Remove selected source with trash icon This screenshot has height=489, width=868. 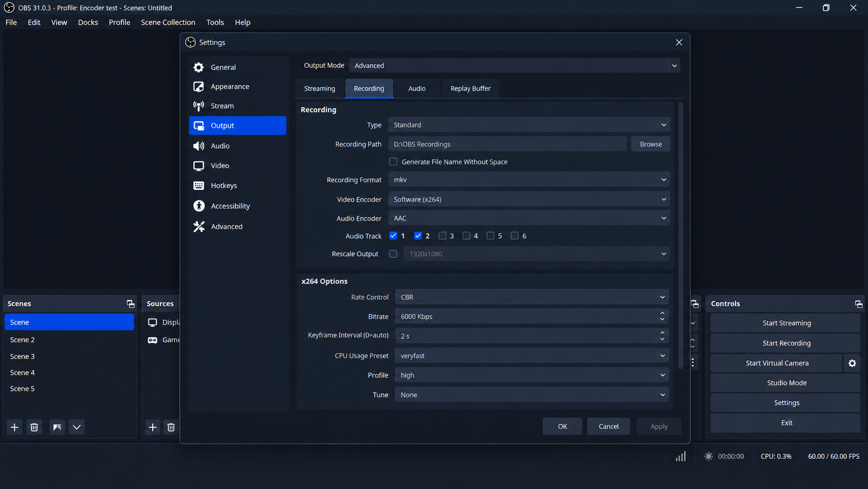[171, 427]
